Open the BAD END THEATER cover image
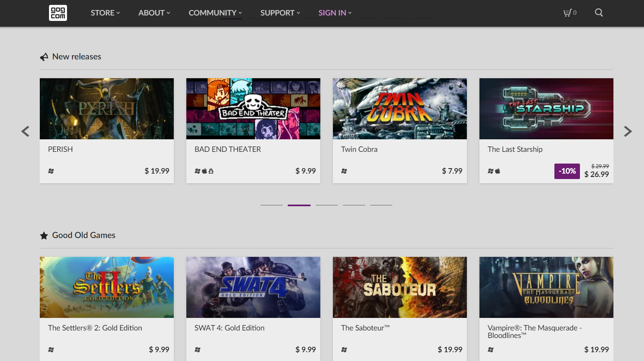This screenshot has width=644, height=361. (x=253, y=109)
